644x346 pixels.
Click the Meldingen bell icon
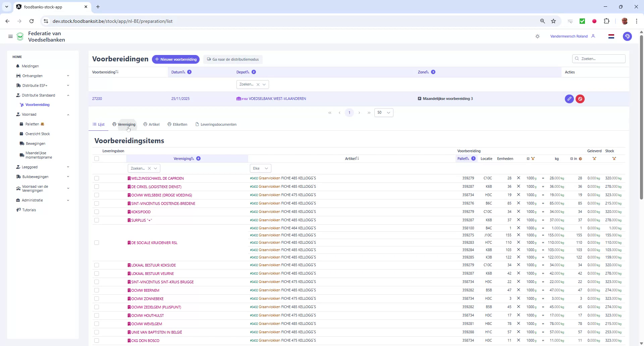coord(17,66)
